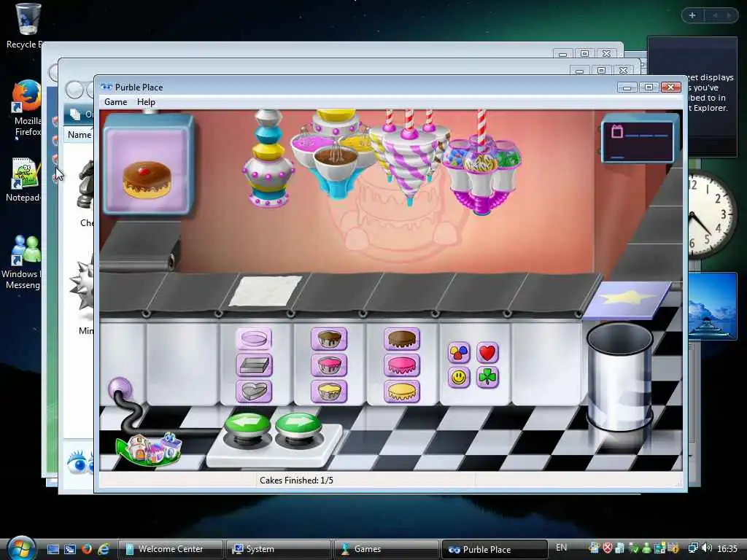
Task: Minimize the Purble Place window
Action: point(627,87)
